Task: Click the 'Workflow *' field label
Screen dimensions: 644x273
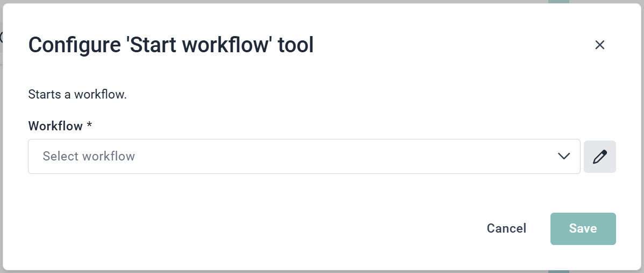Action: (x=56, y=126)
